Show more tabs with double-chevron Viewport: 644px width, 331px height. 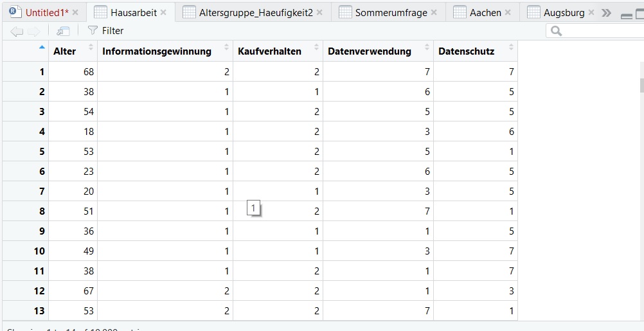pos(606,13)
